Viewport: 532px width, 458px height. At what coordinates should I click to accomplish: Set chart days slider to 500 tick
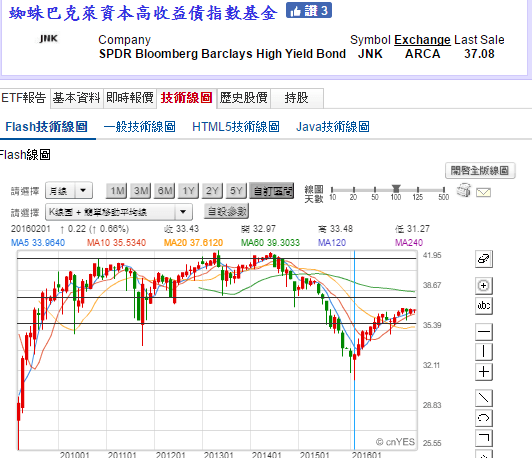pyautogui.click(x=443, y=190)
